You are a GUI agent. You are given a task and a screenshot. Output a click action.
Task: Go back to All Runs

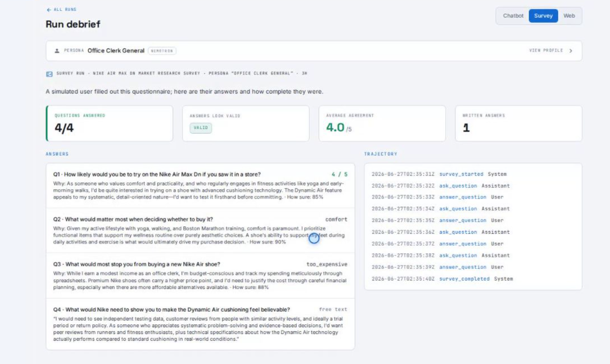[x=61, y=9]
